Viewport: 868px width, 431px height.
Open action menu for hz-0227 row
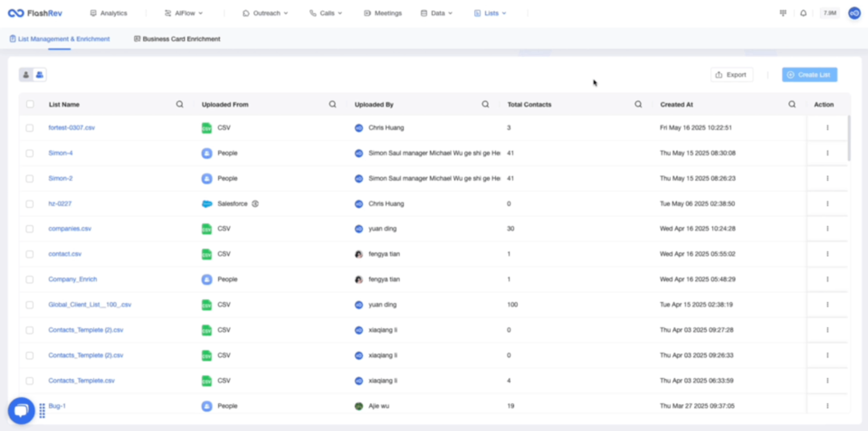827,204
